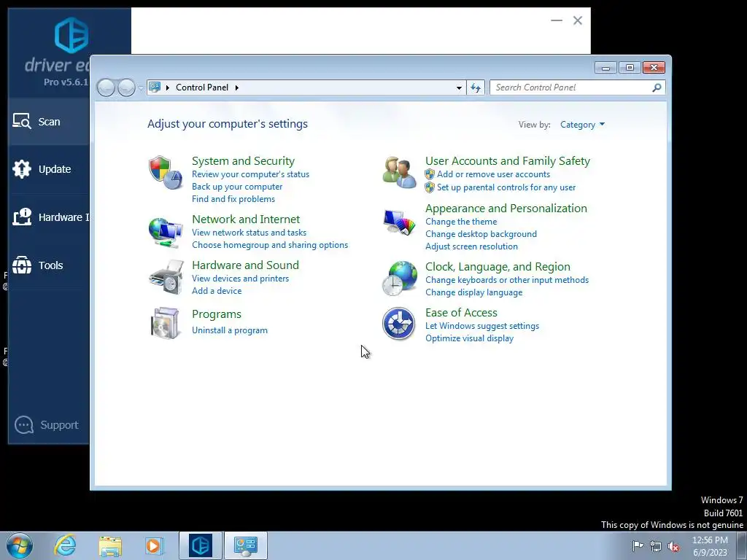Open System and Security shield icon
Image resolution: width=747 pixels, height=560 pixels.
coord(166,172)
